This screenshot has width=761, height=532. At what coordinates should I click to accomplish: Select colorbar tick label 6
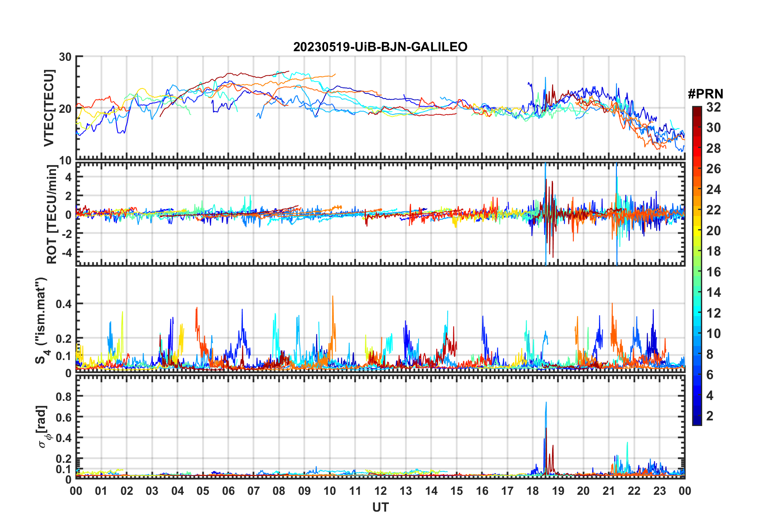point(710,375)
